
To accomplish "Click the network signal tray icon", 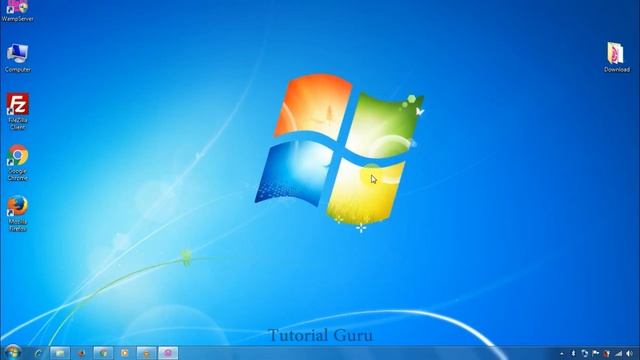I will pyautogui.click(x=619, y=353).
